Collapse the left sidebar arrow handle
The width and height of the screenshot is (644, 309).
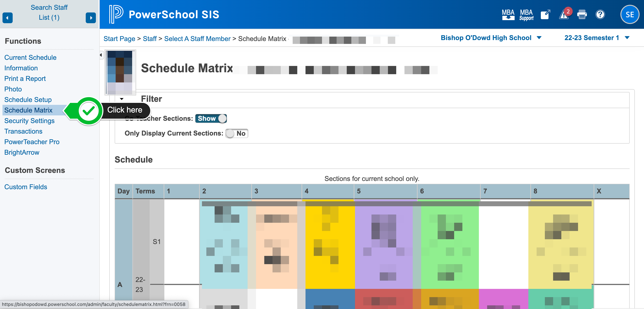101,55
